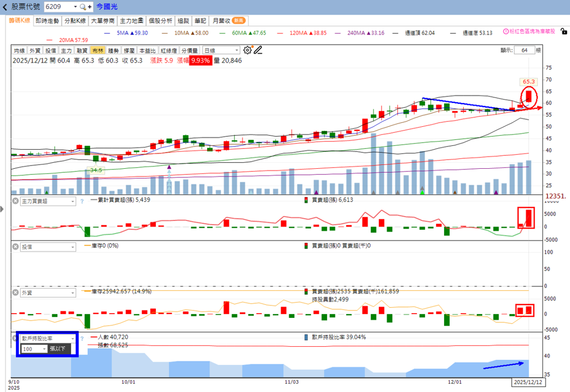Close the 主力買賣超 indicator panel
This screenshot has height=392, width=570.
pyautogui.click(x=15, y=201)
